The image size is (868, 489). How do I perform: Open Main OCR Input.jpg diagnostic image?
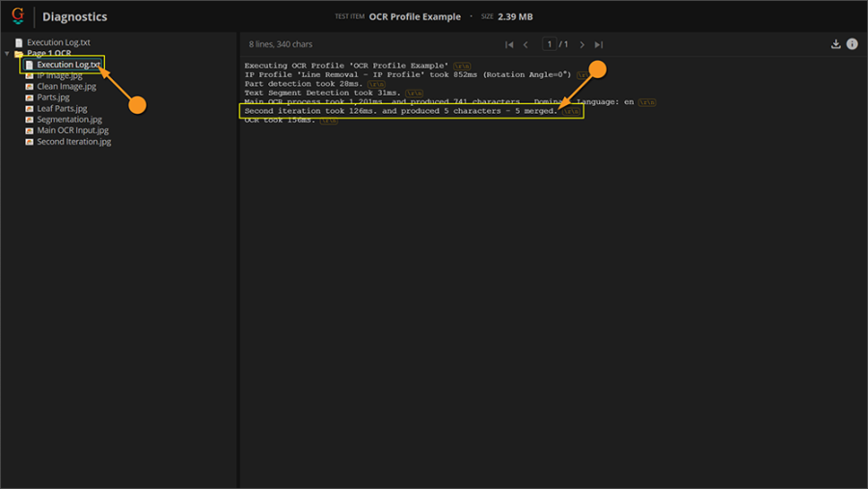pos(72,130)
